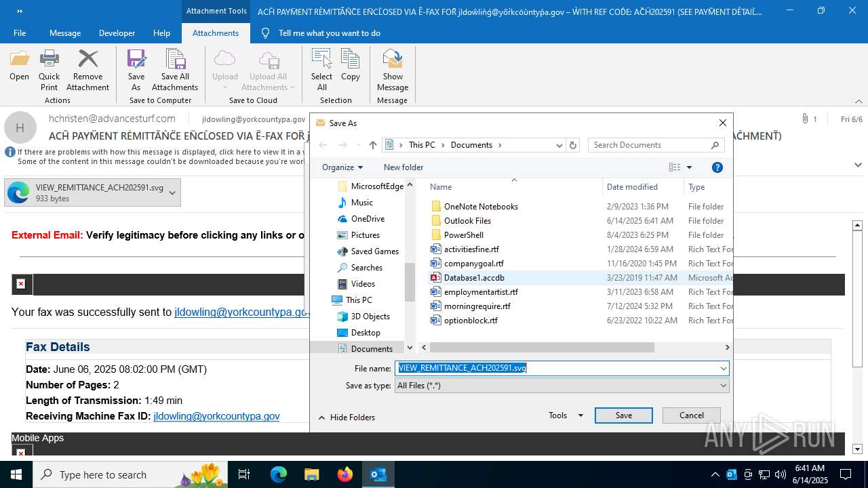Select 3D Objects in navigation pane
The width and height of the screenshot is (868, 488).
[x=370, y=316]
